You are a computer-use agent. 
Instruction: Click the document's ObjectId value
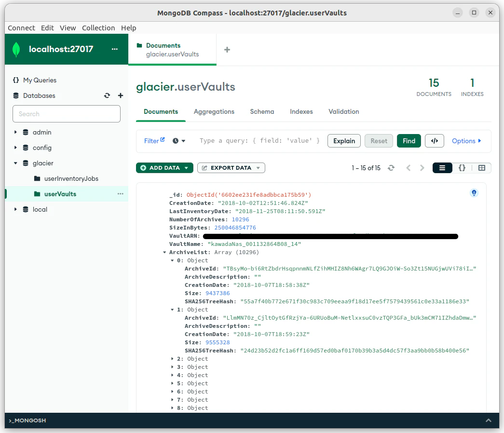point(249,195)
